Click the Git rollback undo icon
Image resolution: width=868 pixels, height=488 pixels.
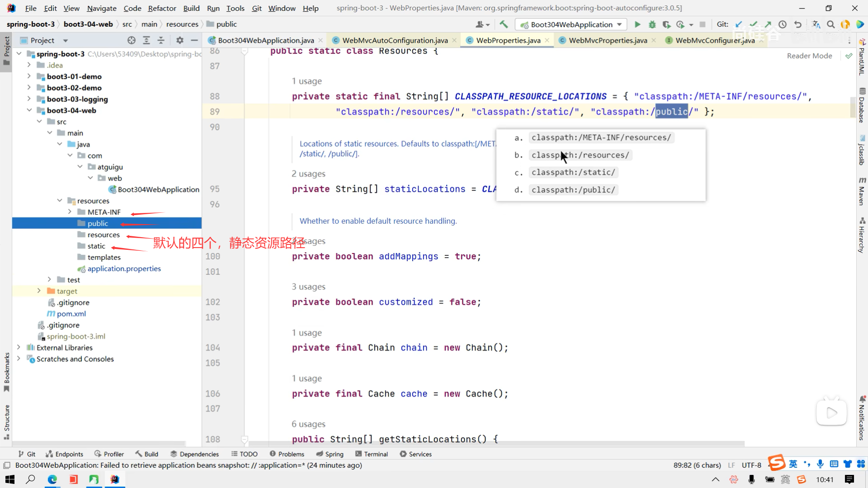(x=798, y=24)
